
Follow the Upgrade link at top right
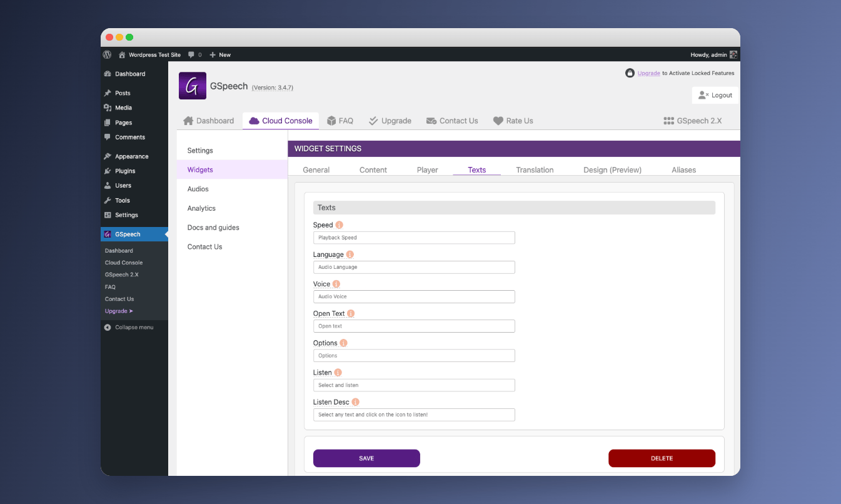[649, 73]
